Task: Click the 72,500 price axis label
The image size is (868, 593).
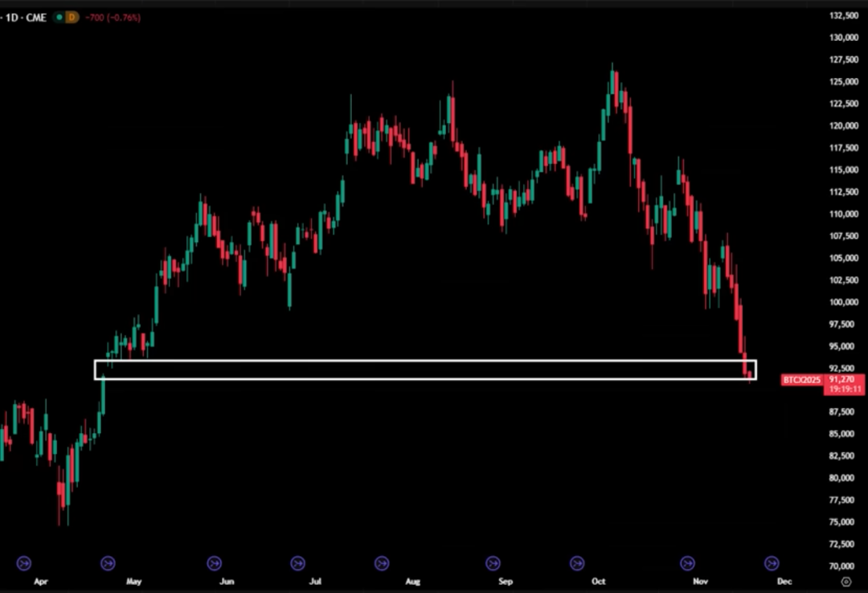Action: (x=841, y=544)
